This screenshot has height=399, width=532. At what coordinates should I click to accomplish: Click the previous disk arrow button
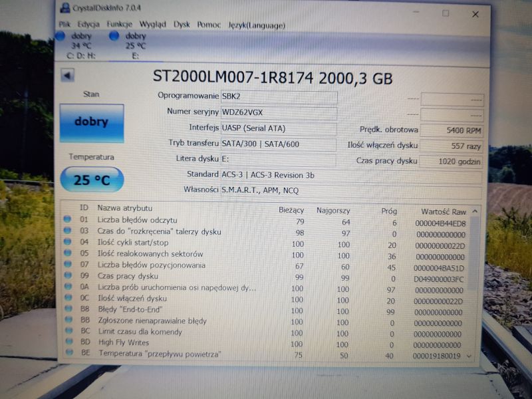67,75
